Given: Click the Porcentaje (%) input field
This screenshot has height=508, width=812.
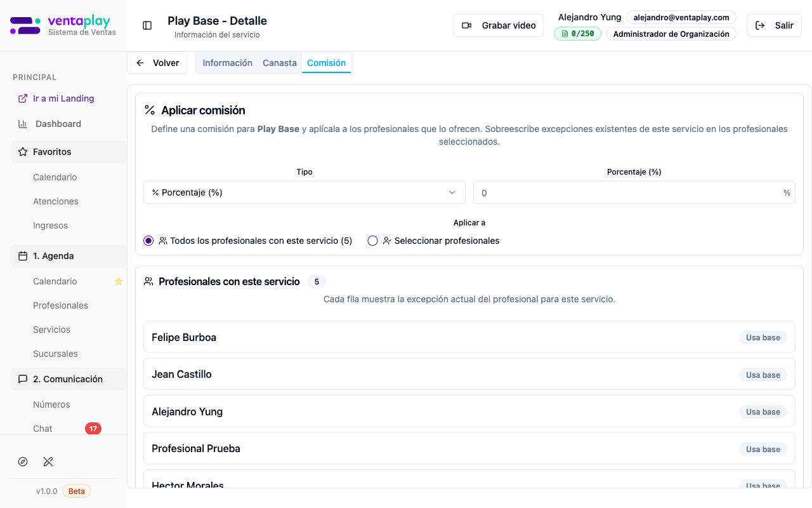Looking at the screenshot, I should [628, 192].
